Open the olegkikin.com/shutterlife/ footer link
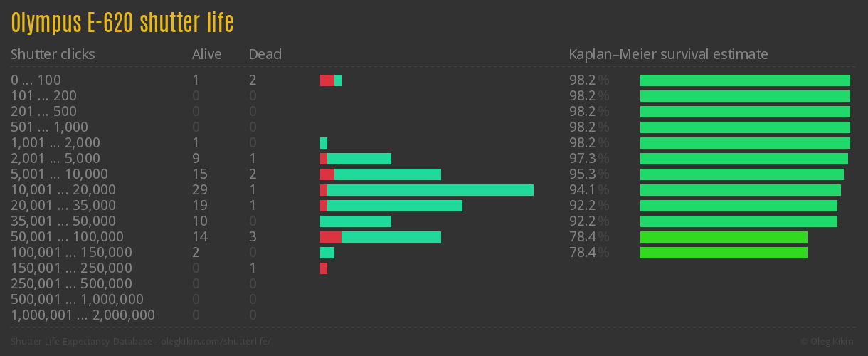The height and width of the screenshot is (356, 868). [216, 342]
